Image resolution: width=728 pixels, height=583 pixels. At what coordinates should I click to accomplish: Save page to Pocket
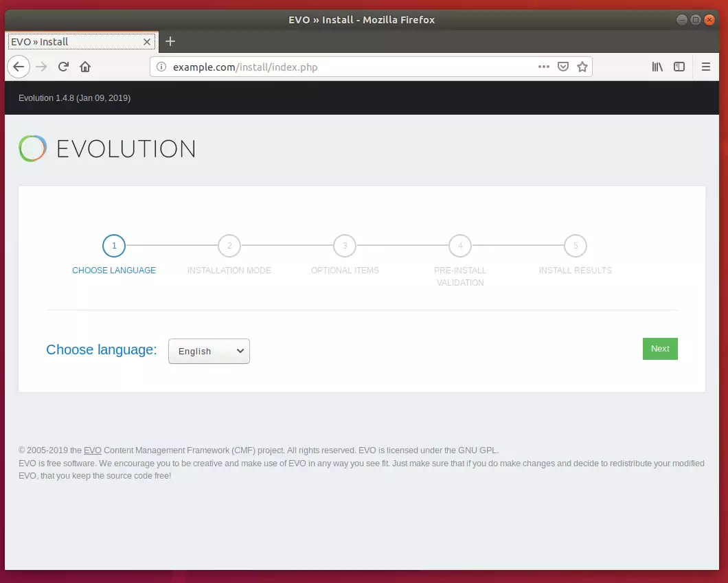coord(563,67)
